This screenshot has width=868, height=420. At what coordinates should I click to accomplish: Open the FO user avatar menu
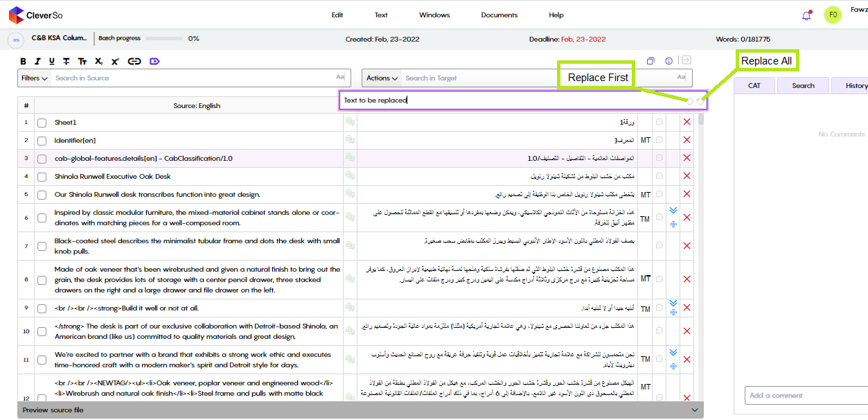pos(833,15)
